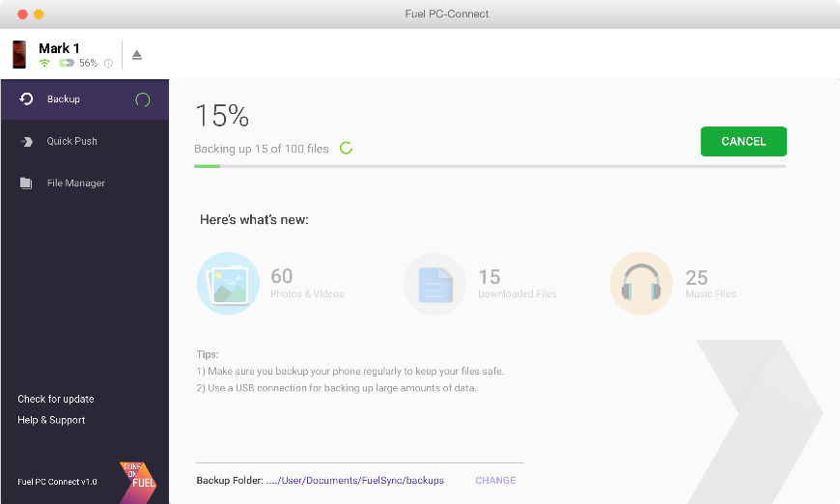The height and width of the screenshot is (504, 840).
Task: Click the Photos & Videos icon
Action: [228, 283]
